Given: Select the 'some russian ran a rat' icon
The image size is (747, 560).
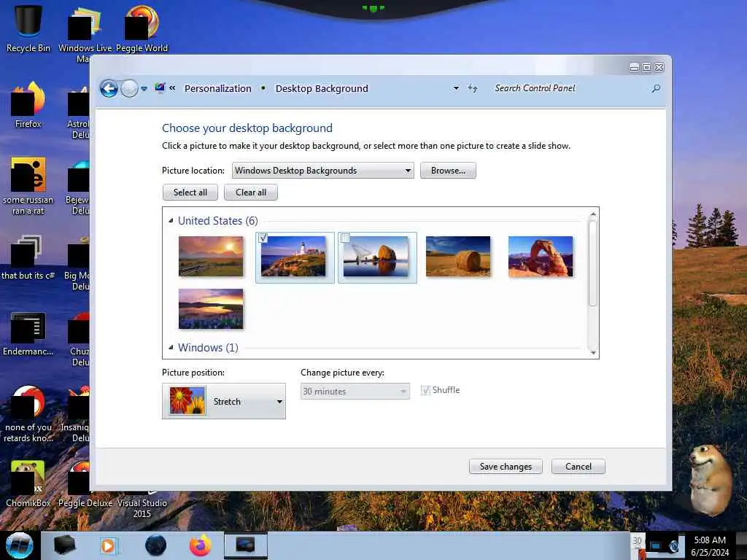Looking at the screenshot, I should coord(28,186).
